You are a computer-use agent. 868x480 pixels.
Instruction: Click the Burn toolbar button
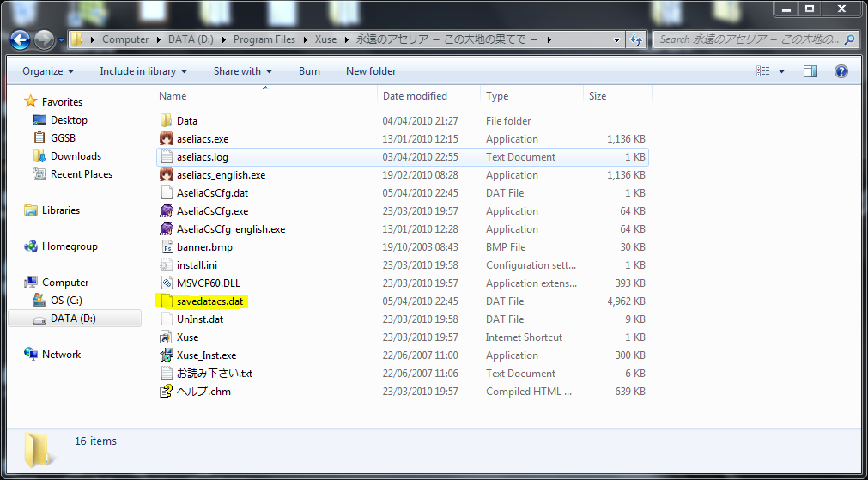309,71
